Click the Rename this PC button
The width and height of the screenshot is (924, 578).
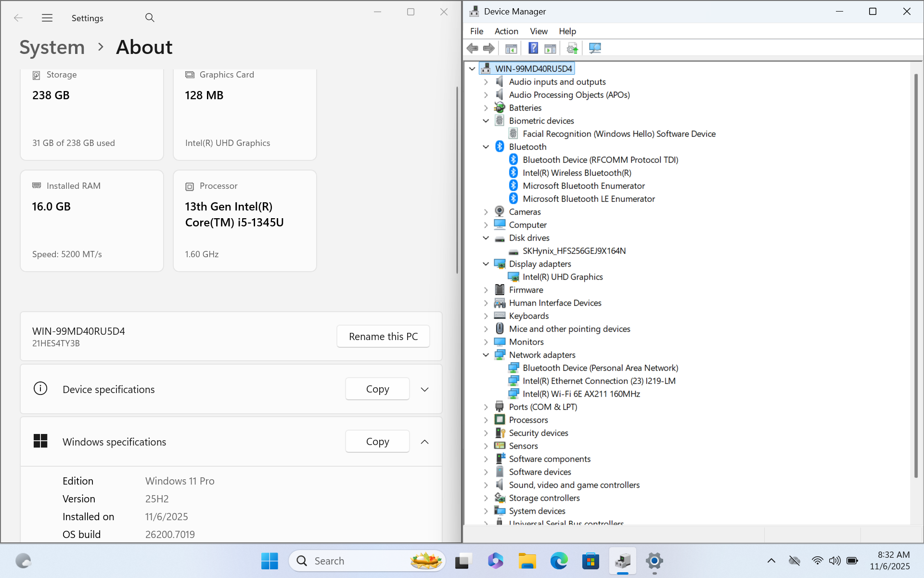(x=383, y=336)
